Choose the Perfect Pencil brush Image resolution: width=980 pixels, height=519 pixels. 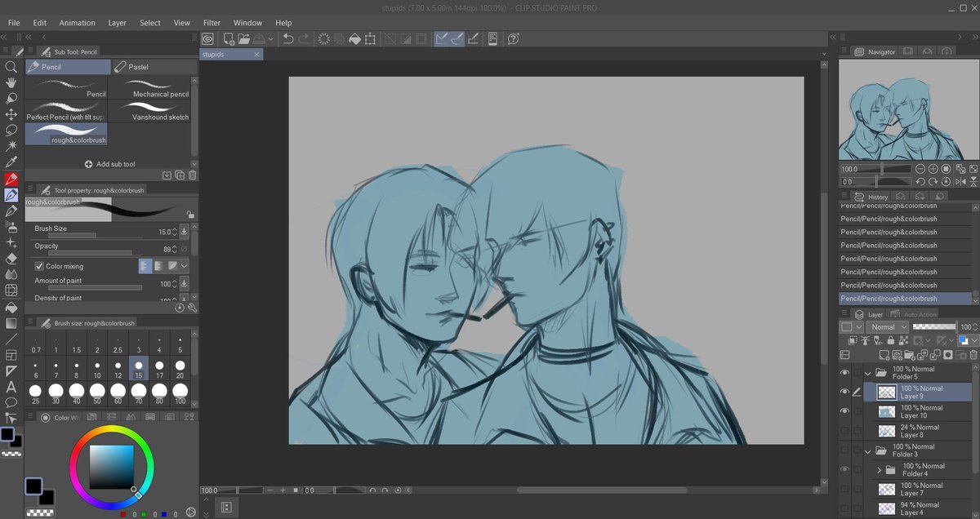pos(66,112)
